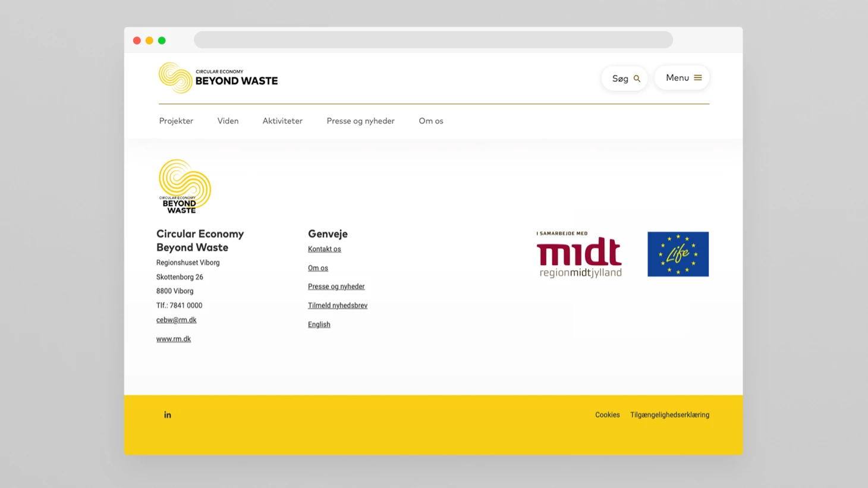
Task: Click the Beyond Waste header logo
Action: 218,78
